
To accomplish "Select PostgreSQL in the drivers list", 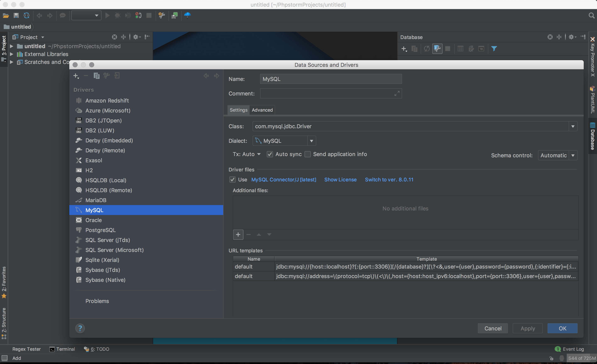I will click(100, 230).
